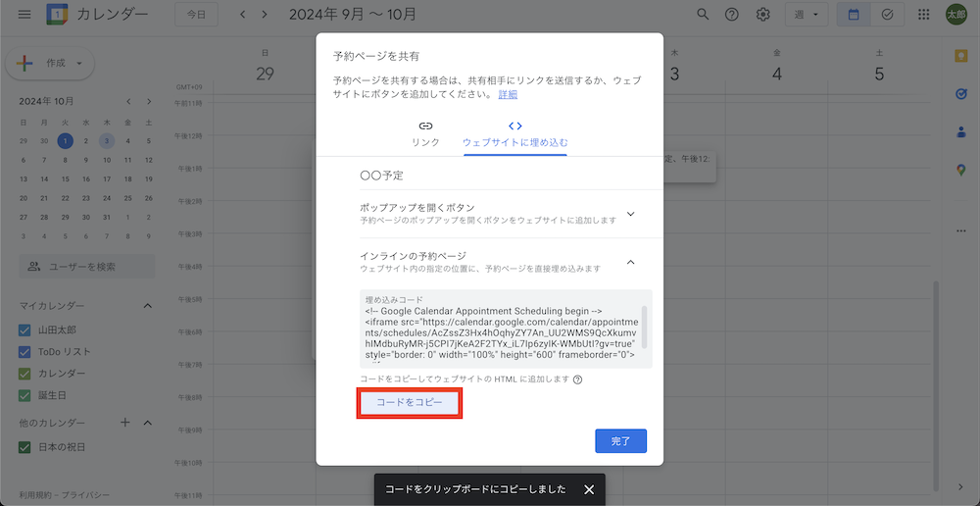Image resolution: width=980 pixels, height=506 pixels.
Task: Toggle the 日本の祝日 calendar checkbox
Action: pos(26,447)
